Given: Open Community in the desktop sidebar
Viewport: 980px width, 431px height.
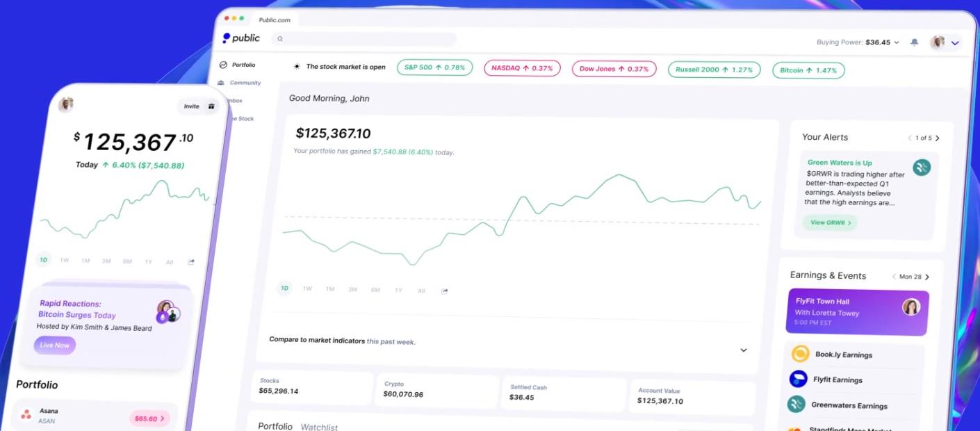Looking at the screenshot, I should coord(239,83).
